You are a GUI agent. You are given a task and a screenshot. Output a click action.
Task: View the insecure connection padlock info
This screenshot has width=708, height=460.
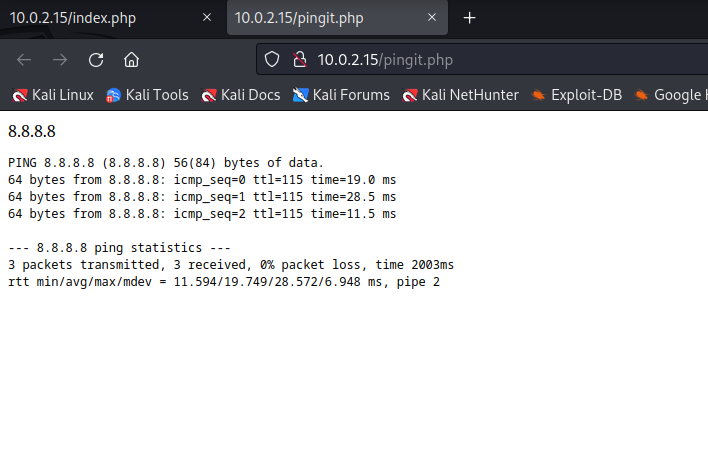(x=300, y=60)
